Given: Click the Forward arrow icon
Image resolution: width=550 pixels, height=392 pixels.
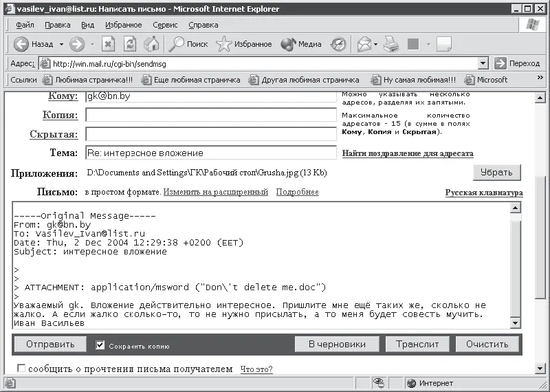Looking at the screenshot, I should pyautogui.click(x=77, y=44).
